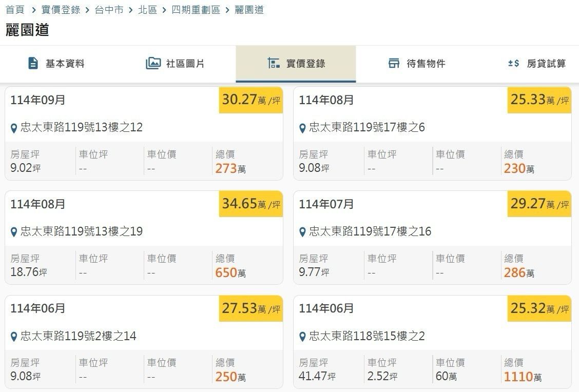Click location pin for 忠太東路119號13樓之19

[14, 232]
